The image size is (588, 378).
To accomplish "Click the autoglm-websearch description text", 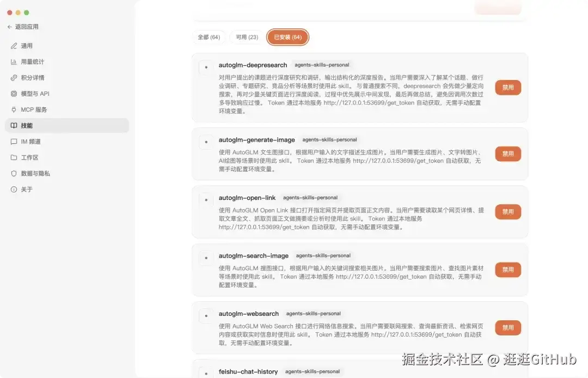I will click(351, 334).
